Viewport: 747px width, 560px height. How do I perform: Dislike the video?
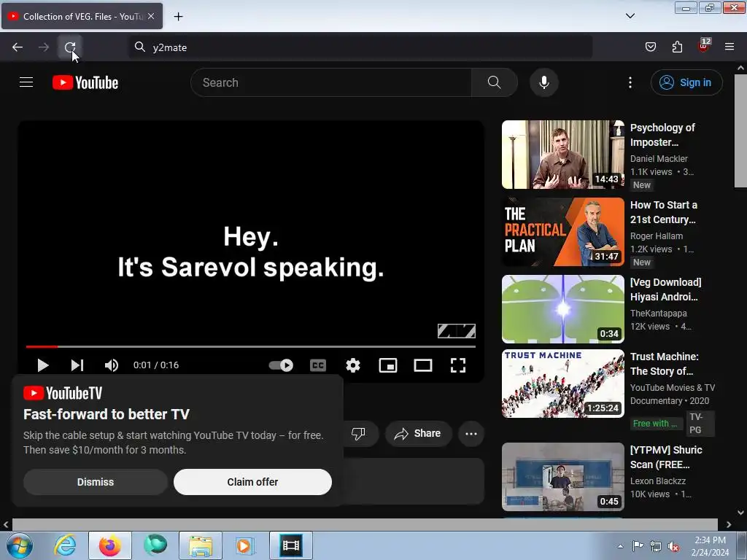click(x=358, y=433)
